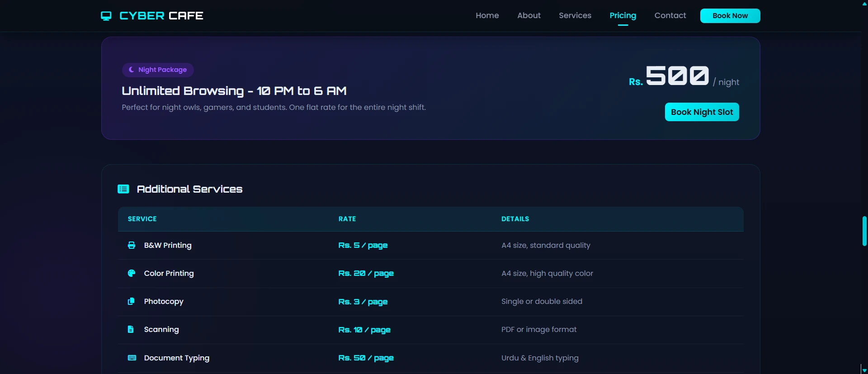Select the Pricing nav item
The height and width of the screenshot is (374, 868).
623,15
